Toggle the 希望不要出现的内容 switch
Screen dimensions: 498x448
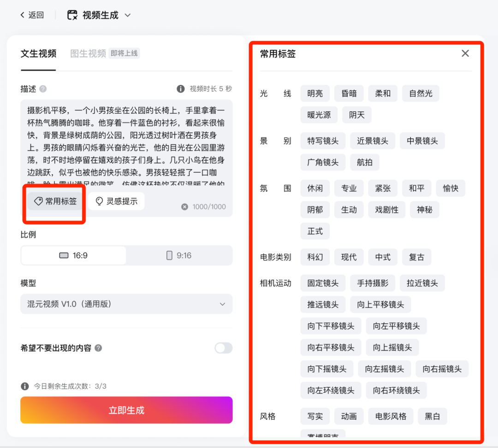coord(224,348)
